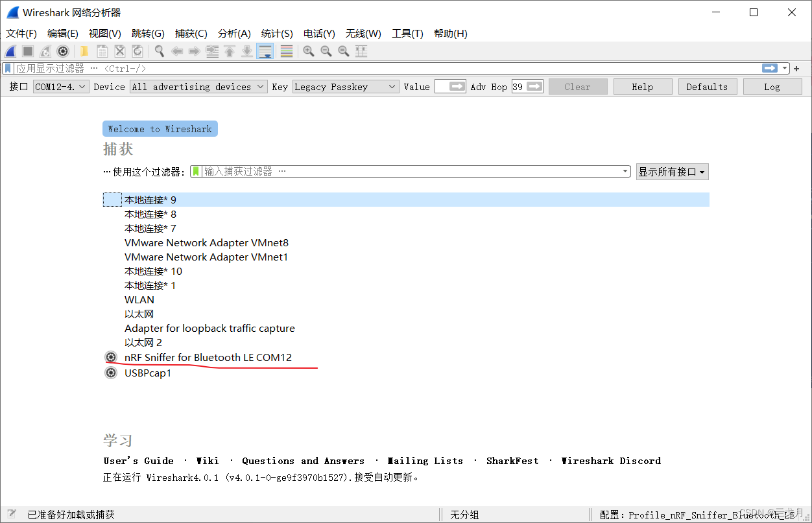Open the 无线(W) menu
The height and width of the screenshot is (523, 812).
(363, 33)
